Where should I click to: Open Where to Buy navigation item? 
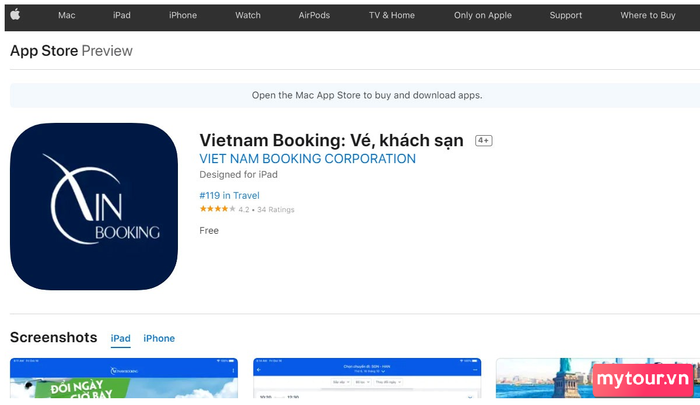coord(647,15)
